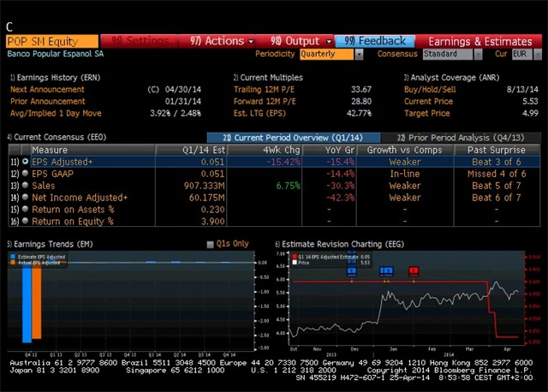548x392 pixels.
Task: Click Est. LTG (EPS) value 42.77%
Action: 359,113
